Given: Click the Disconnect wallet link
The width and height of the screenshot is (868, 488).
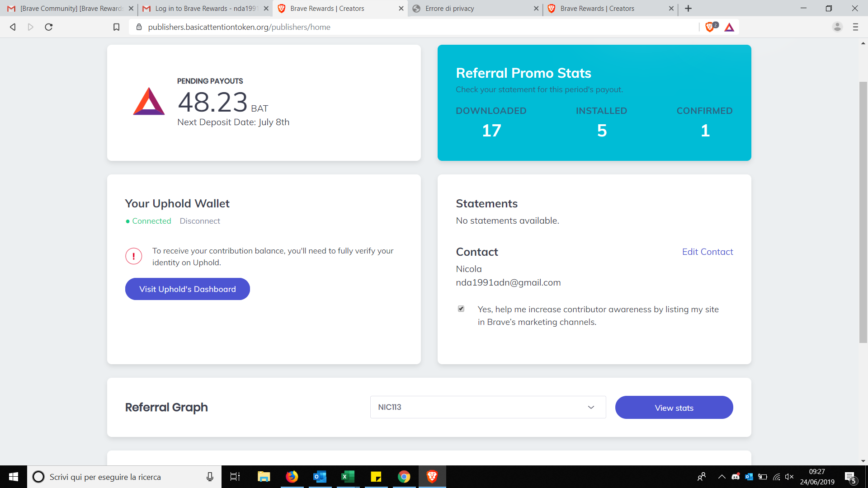Looking at the screenshot, I should pos(200,221).
